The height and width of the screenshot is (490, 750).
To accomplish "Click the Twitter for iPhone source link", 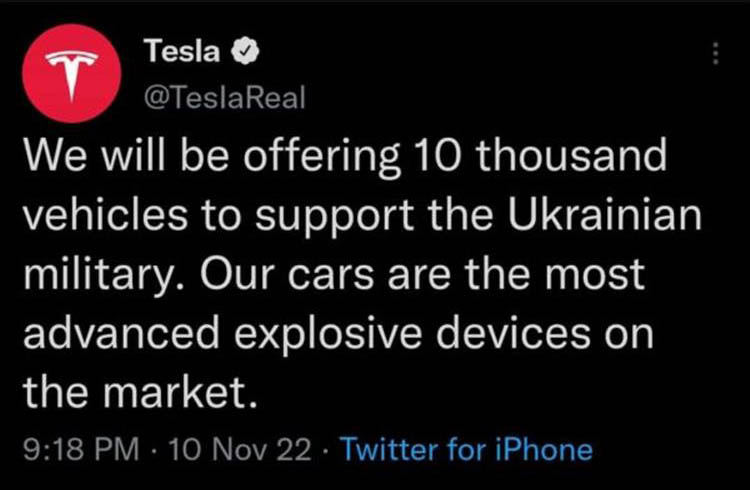I will 466,448.
